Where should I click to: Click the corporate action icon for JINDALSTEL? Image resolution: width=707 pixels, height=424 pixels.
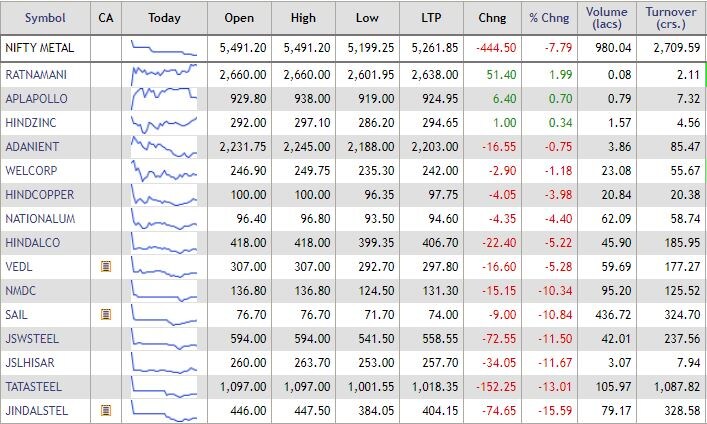tap(105, 410)
